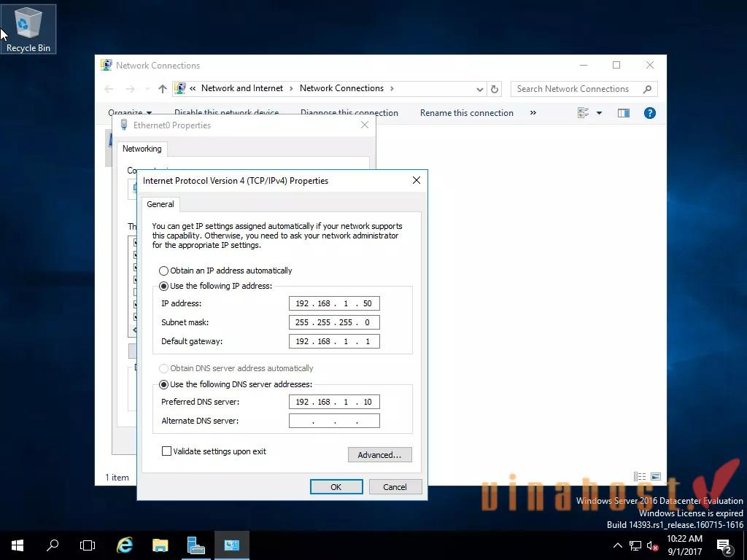Viewport: 747px width, 560px height.
Task: Open the Recycle Bin desktop icon
Action: point(28,29)
